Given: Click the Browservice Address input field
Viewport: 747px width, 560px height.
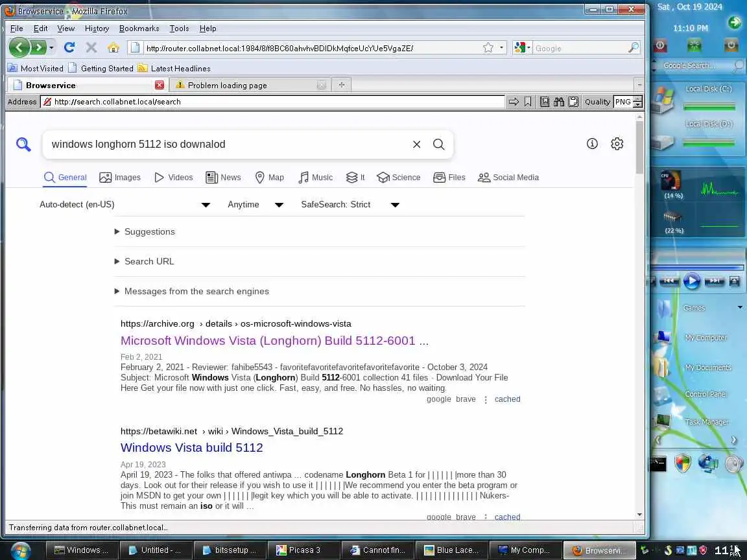Looking at the screenshot, I should [x=272, y=102].
